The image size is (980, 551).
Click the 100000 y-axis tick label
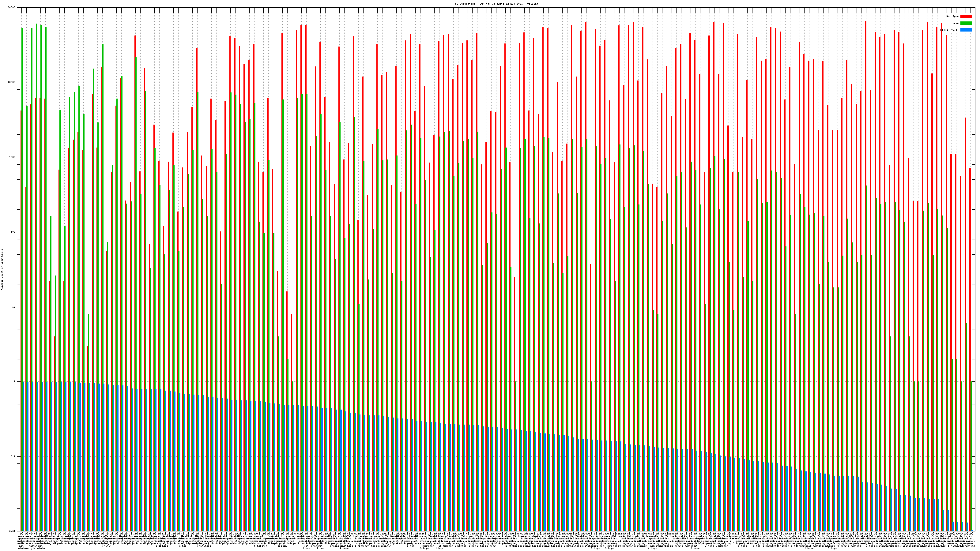pyautogui.click(x=11, y=8)
